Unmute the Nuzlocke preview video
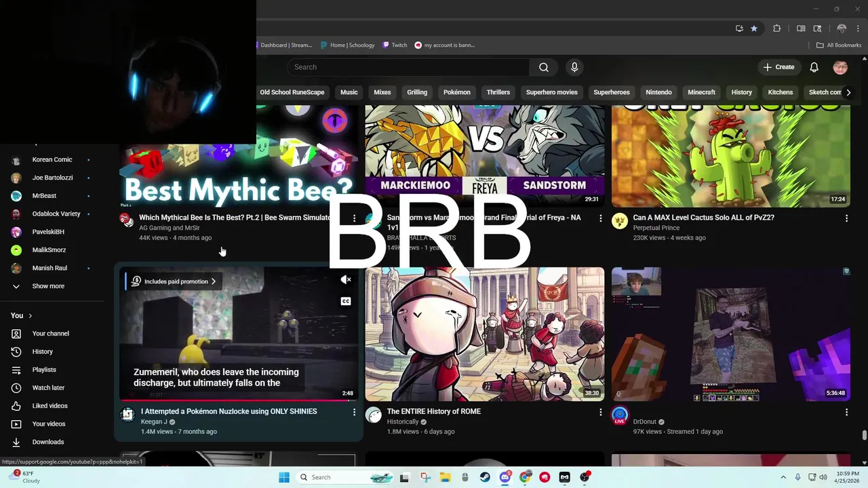868x488 pixels. [346, 279]
